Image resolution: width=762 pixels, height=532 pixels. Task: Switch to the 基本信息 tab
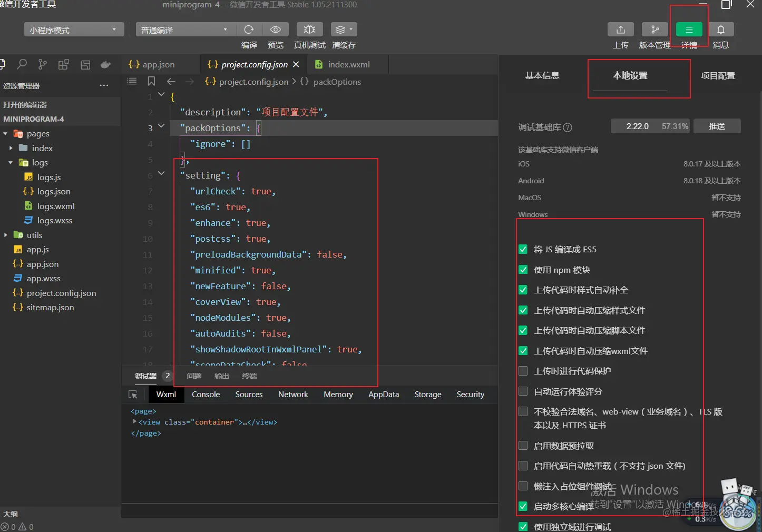[x=542, y=76]
